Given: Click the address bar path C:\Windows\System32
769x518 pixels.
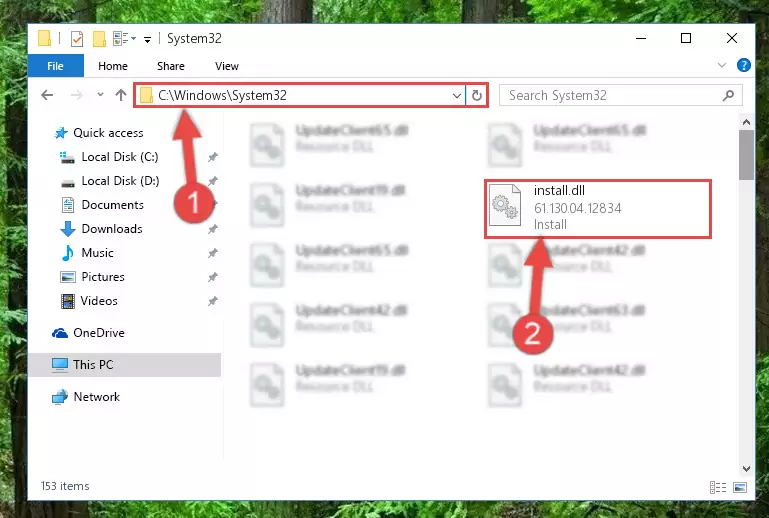Looking at the screenshot, I should [222, 95].
